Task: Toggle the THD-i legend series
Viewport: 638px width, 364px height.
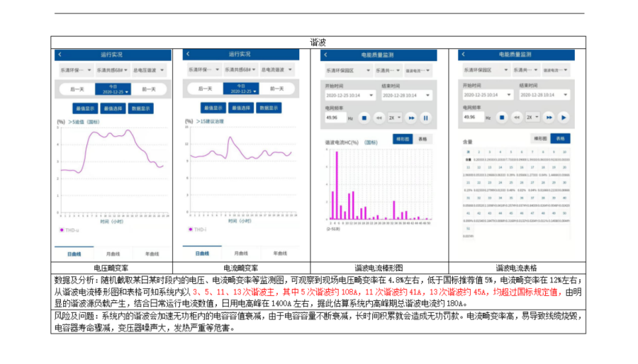Action: (x=198, y=229)
